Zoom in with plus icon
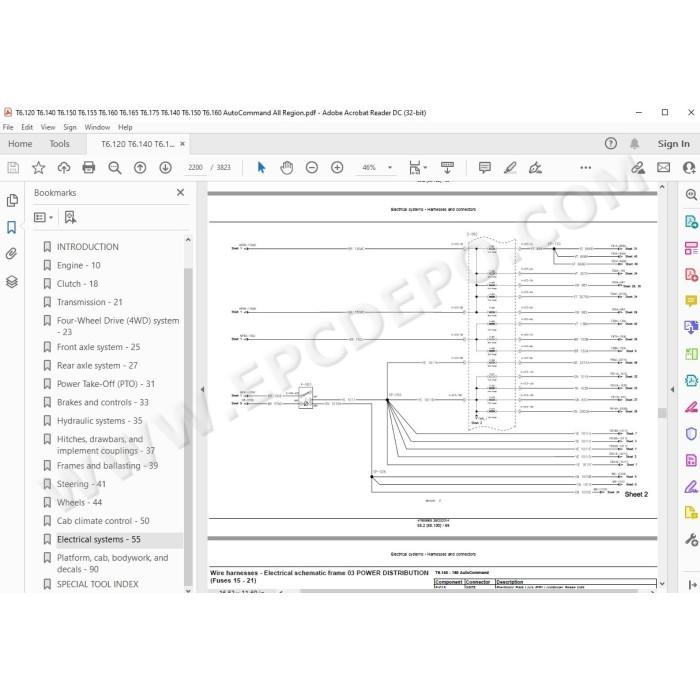The width and height of the screenshot is (700, 700). pyautogui.click(x=337, y=168)
